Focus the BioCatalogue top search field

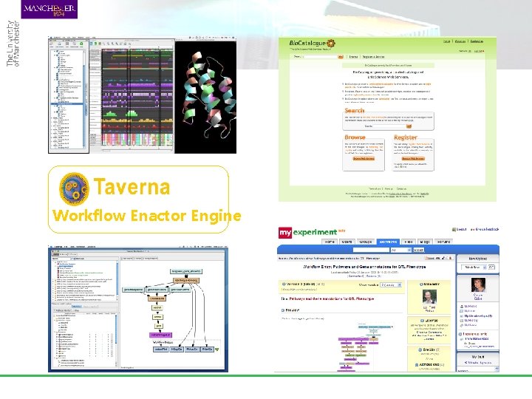click(x=320, y=57)
